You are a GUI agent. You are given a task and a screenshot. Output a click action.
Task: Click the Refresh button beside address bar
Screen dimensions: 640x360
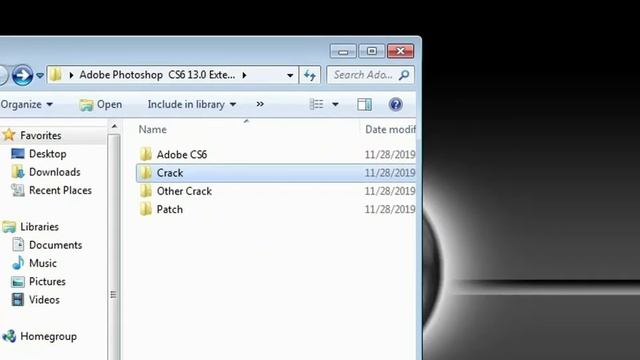pyautogui.click(x=310, y=75)
